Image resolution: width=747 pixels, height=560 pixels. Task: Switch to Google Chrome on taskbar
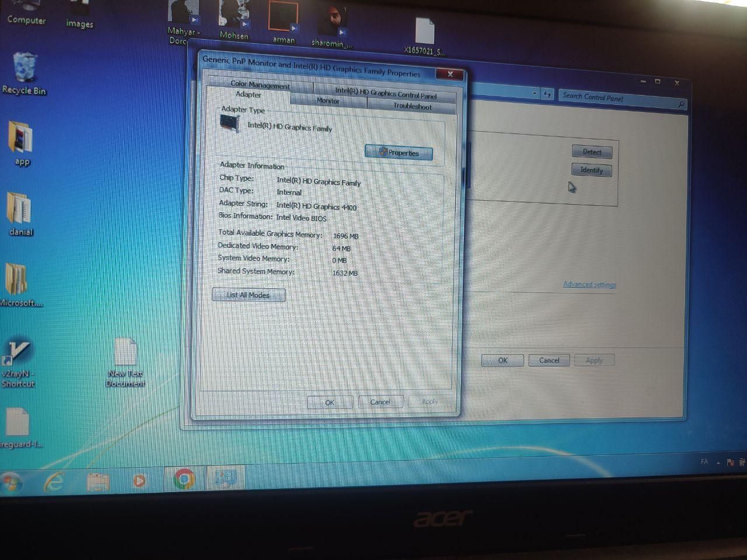pyautogui.click(x=184, y=480)
